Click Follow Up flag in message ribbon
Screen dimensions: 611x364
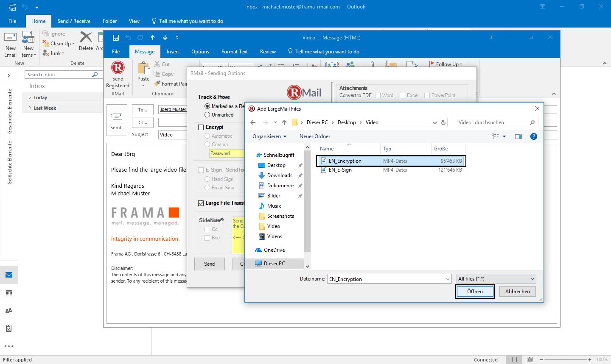coord(446,64)
